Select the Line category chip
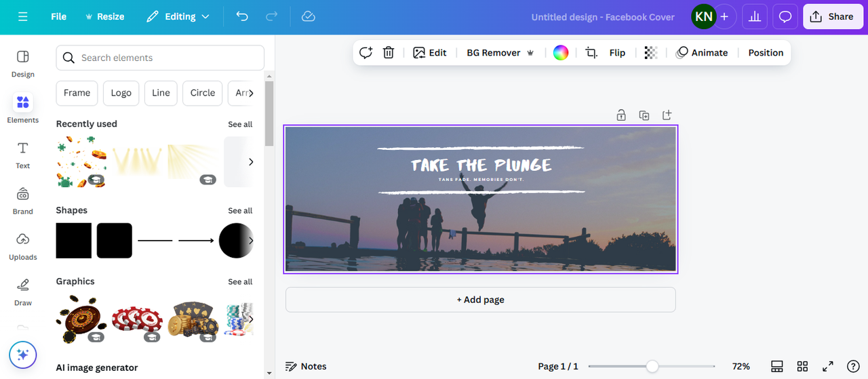 [161, 93]
